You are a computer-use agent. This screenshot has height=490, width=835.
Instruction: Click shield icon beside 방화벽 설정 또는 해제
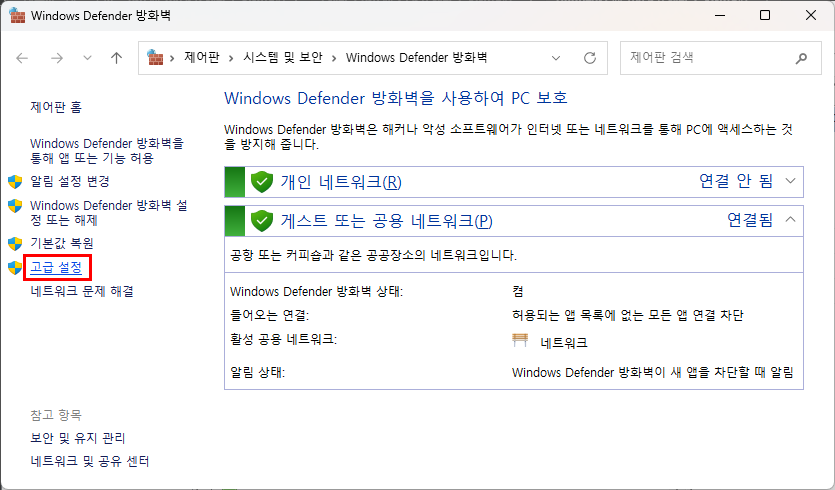15,206
